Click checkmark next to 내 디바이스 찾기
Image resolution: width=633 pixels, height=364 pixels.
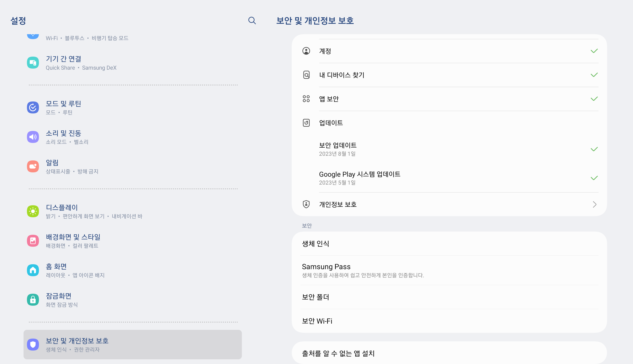coord(594,75)
